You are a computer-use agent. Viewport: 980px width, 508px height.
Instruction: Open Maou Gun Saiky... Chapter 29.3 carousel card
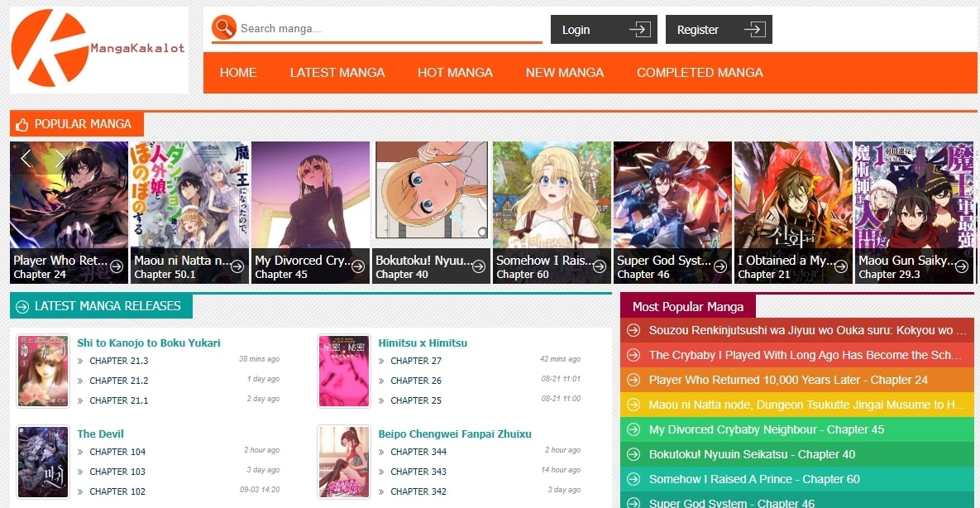coord(914,213)
